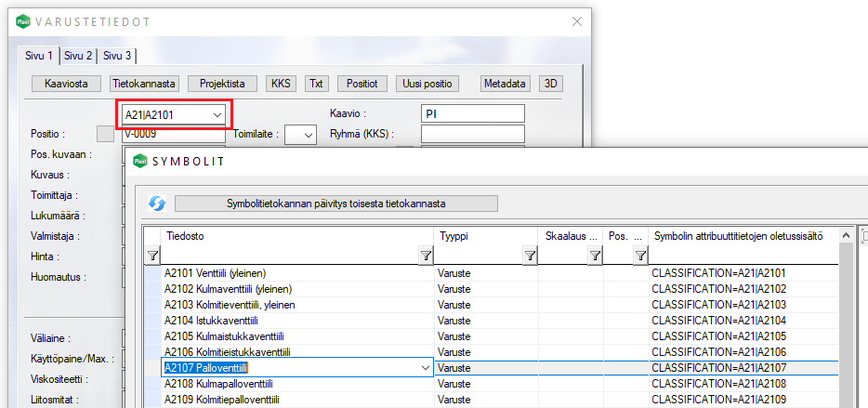
Task: Click the small grey square beside Positio
Action: (x=106, y=134)
